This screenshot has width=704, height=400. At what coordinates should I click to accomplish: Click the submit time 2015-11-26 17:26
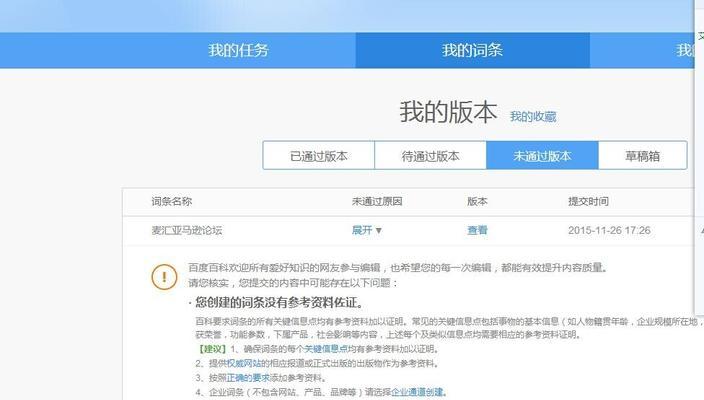click(609, 230)
